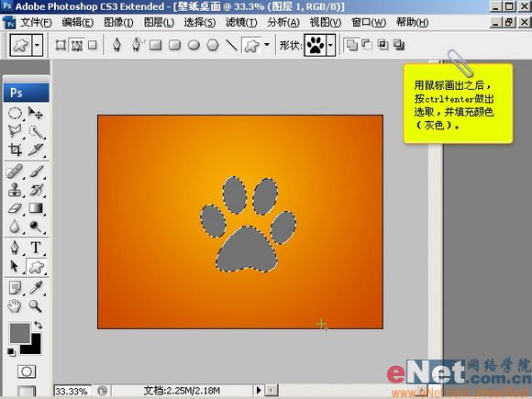
Task: Enable Shape Layers mode in options bar
Action: pyautogui.click(x=61, y=45)
